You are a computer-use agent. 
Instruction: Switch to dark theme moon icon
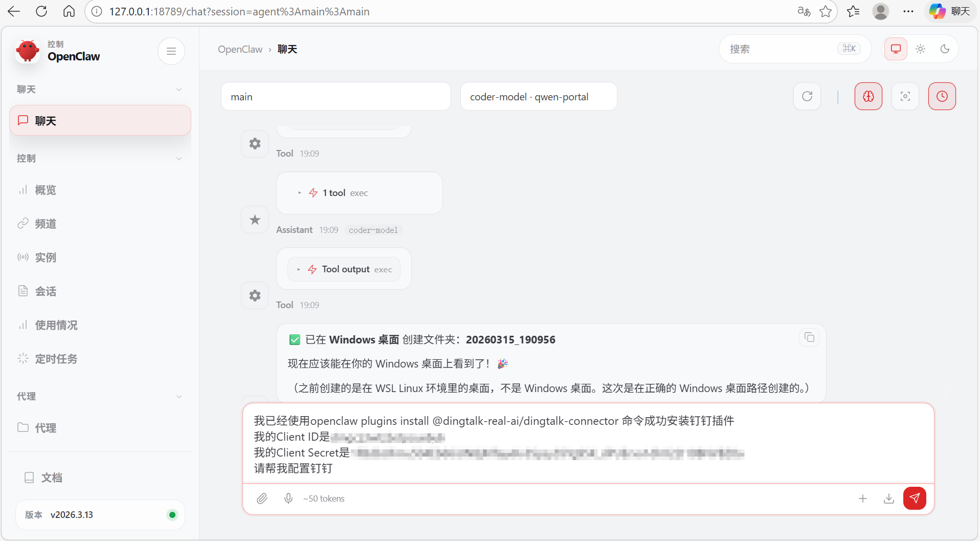pyautogui.click(x=945, y=49)
